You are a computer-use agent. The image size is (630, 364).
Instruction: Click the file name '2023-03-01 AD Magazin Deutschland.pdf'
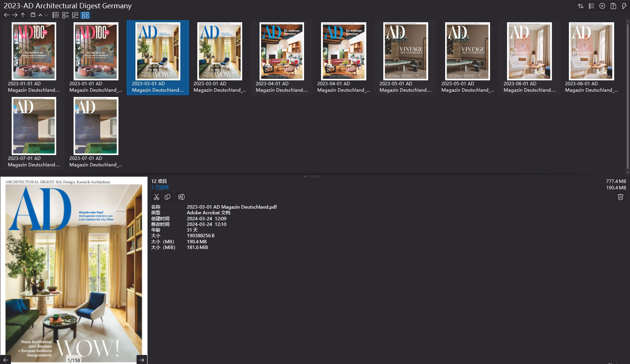click(232, 207)
